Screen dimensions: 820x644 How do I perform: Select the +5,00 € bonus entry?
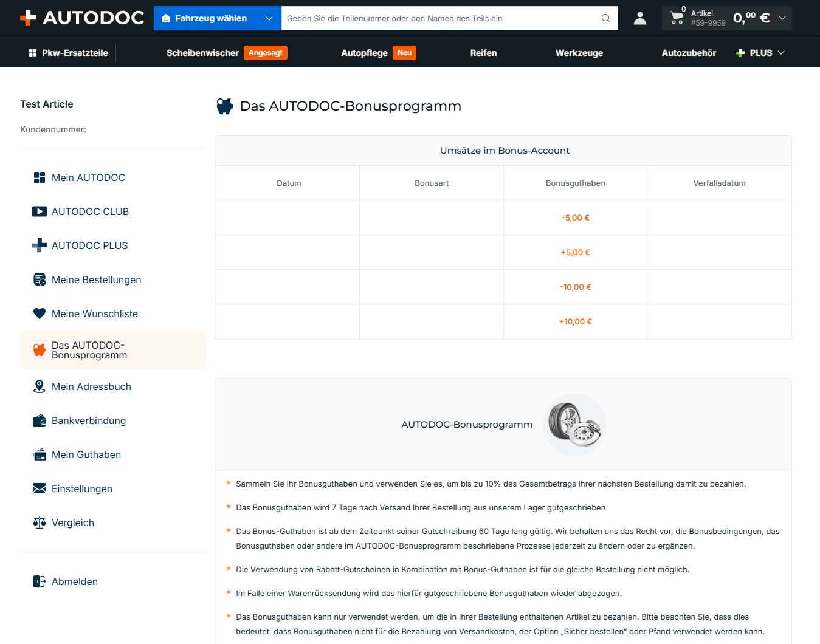[x=576, y=252]
